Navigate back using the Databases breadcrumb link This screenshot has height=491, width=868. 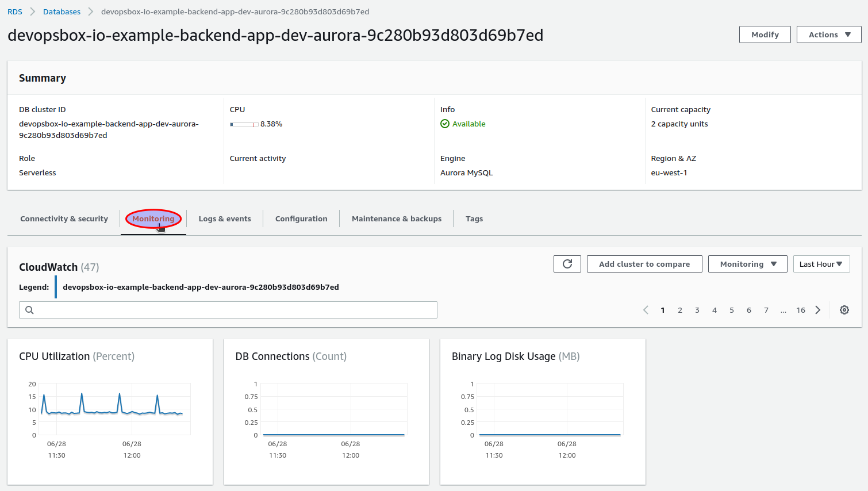62,11
